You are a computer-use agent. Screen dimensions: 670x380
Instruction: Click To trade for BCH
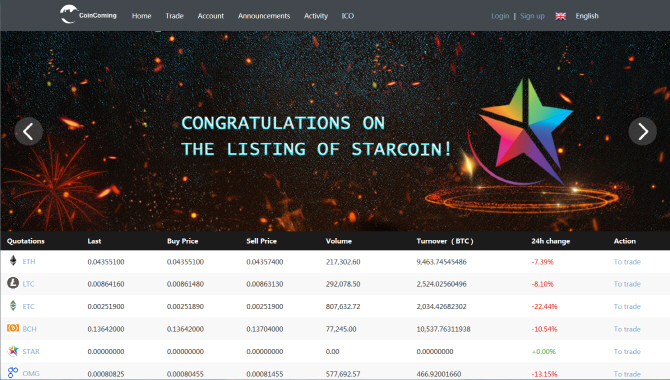coord(627,329)
